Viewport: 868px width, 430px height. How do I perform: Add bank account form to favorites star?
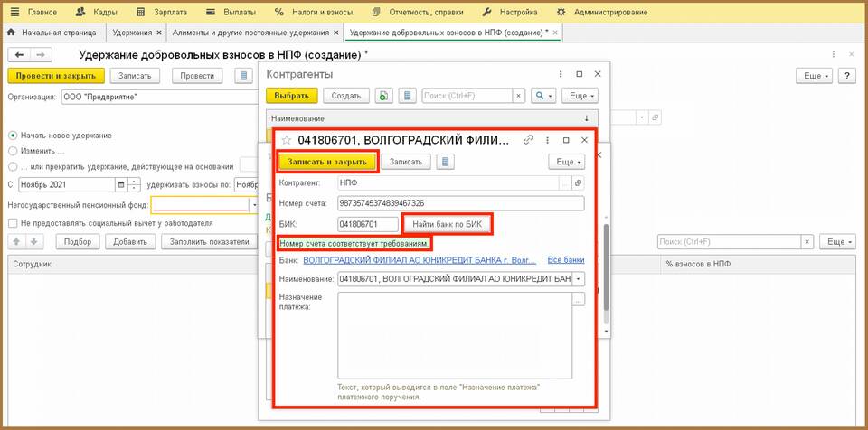(x=287, y=140)
